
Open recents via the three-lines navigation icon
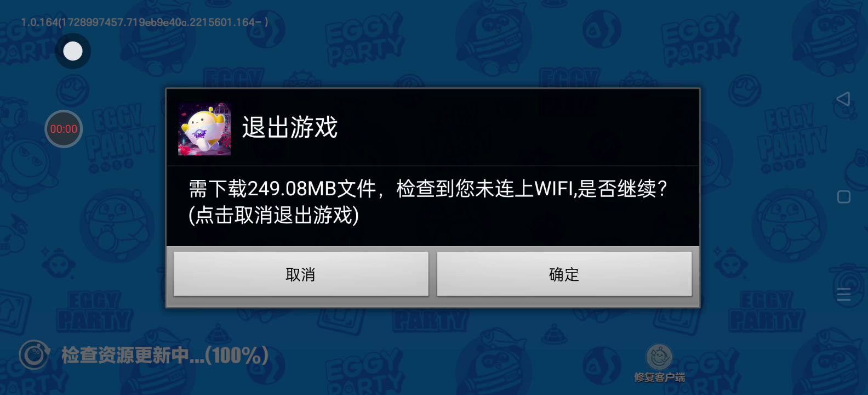[x=844, y=295]
